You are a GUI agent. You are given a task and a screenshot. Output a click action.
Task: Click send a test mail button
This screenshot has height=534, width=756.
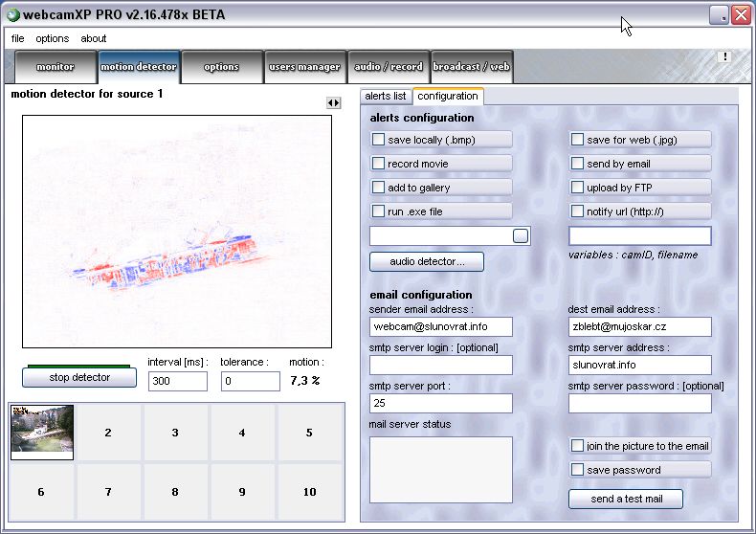(x=626, y=499)
